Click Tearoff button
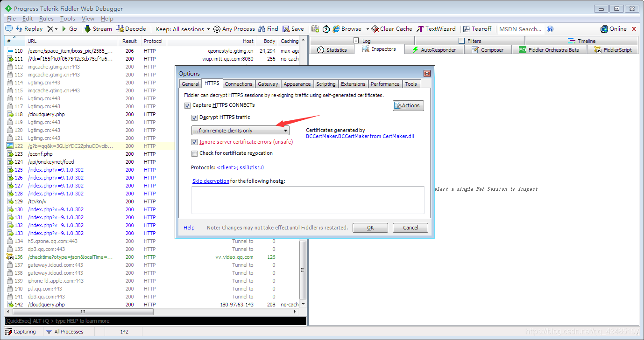Screen dimensions: 644x340 point(477,29)
